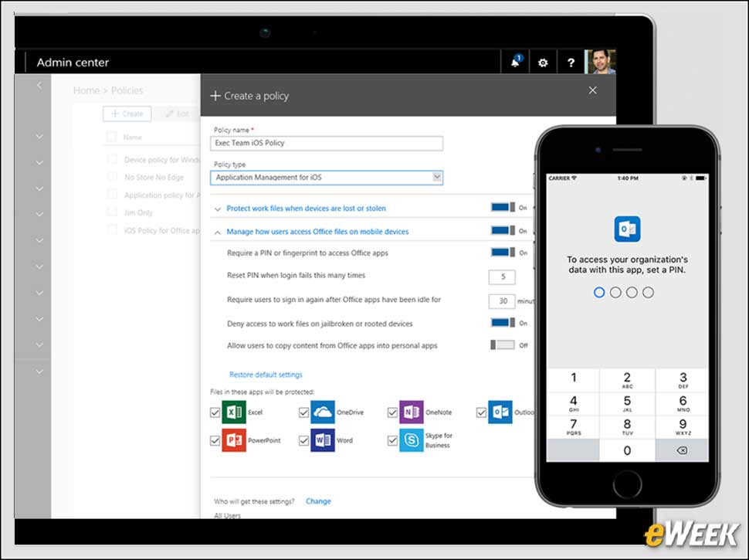The image size is (749, 560).
Task: Toggle Manage how users access Office files switch
Action: pyautogui.click(x=503, y=231)
